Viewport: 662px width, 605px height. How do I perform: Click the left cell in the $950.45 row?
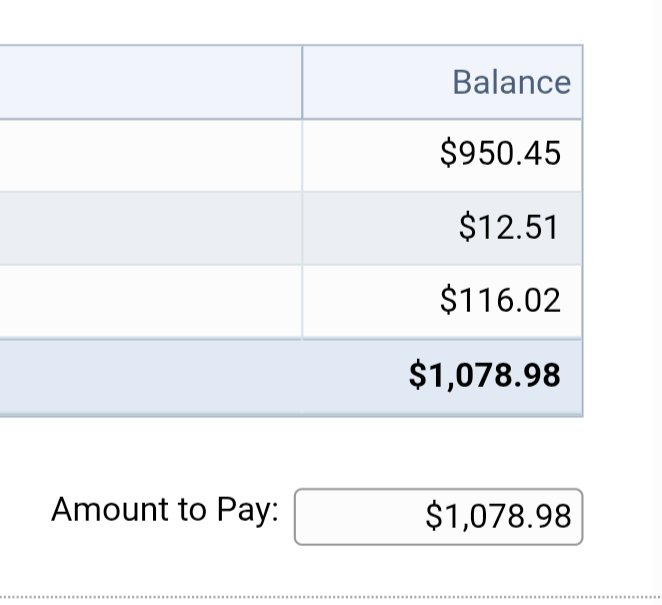150,155
